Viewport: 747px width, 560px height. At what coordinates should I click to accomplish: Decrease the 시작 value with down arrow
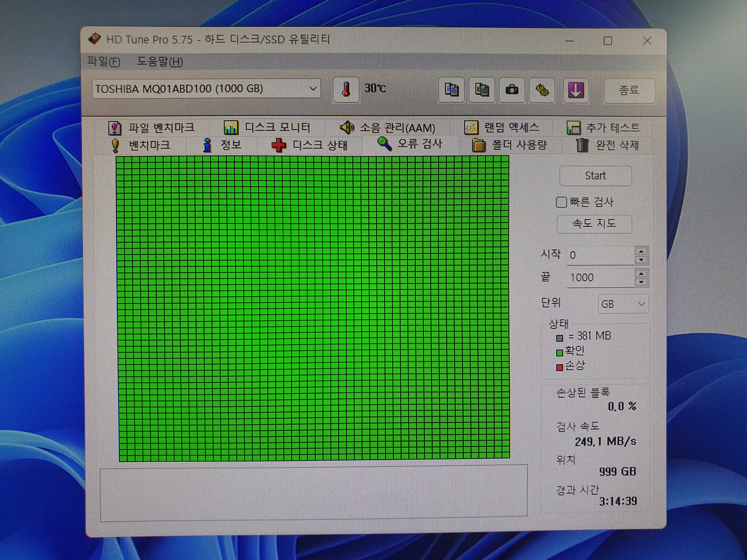coord(641,260)
